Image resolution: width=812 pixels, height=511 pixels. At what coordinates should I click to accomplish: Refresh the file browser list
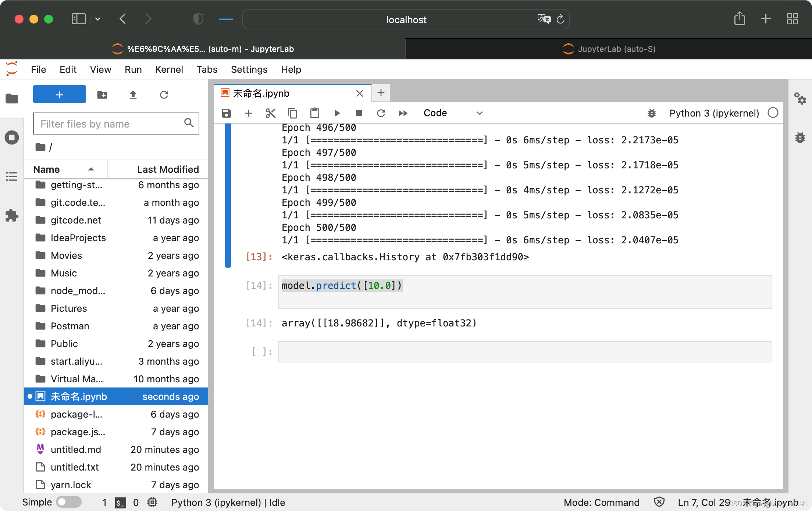pyautogui.click(x=164, y=95)
